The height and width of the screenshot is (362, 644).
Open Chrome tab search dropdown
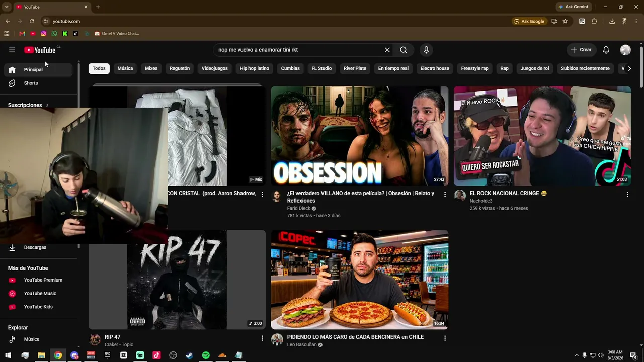[7, 7]
